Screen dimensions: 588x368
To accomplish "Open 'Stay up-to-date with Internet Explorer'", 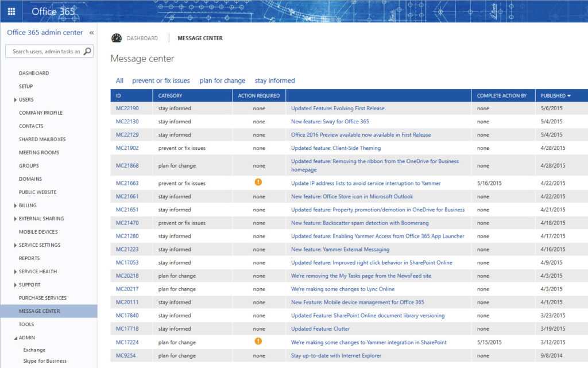I will pos(336,355).
